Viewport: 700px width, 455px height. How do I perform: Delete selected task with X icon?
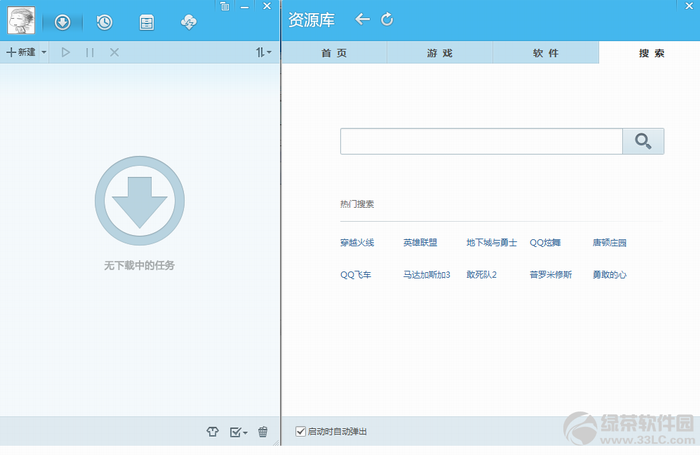tap(114, 52)
